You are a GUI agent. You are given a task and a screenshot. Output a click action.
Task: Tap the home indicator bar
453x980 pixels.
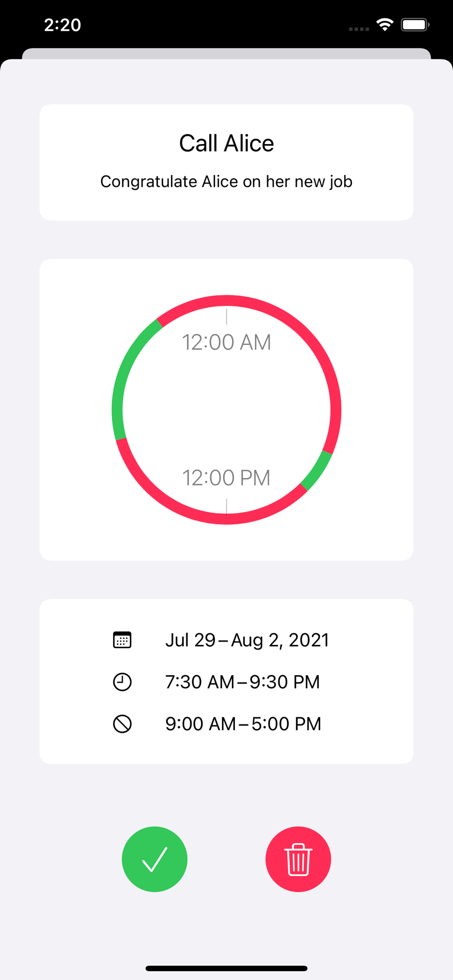(x=226, y=968)
